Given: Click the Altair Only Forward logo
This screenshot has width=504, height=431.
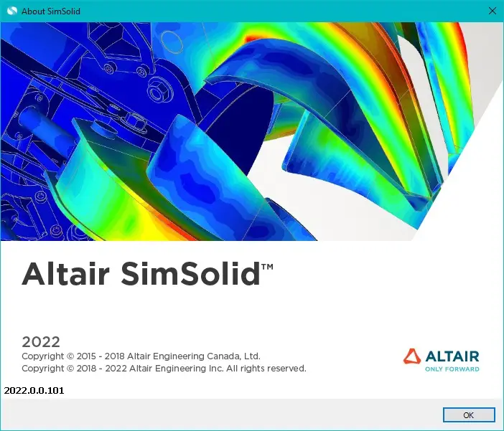Looking at the screenshot, I should pos(441,360).
